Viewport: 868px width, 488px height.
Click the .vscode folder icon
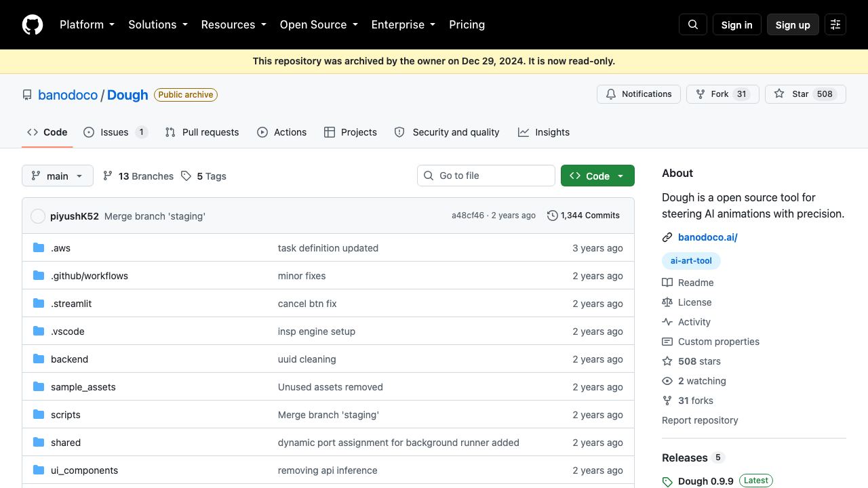(x=39, y=331)
